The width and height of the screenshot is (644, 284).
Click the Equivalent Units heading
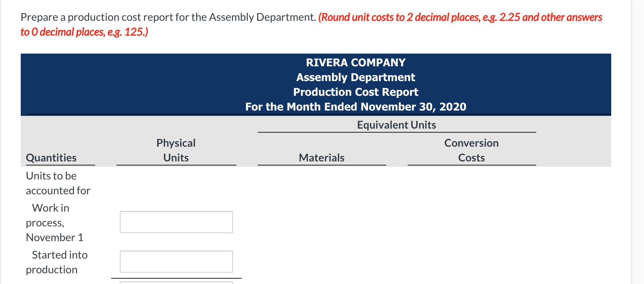396,124
